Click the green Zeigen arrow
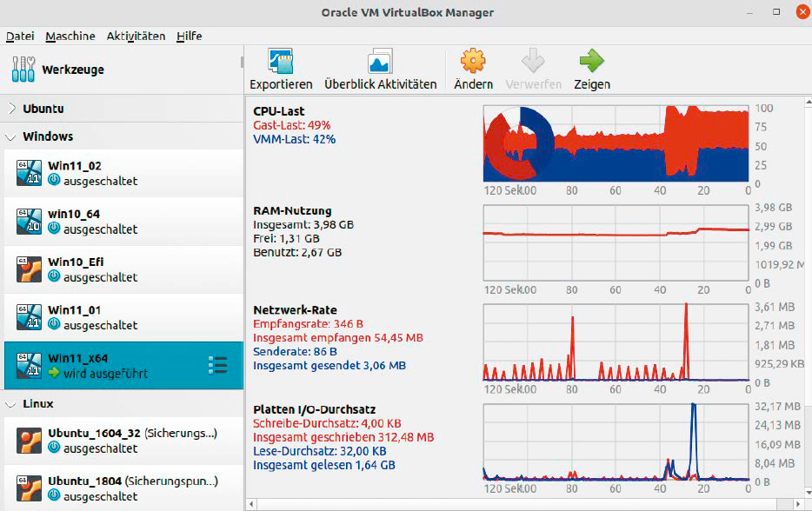Screen dimensions: 812x511 point(592,61)
